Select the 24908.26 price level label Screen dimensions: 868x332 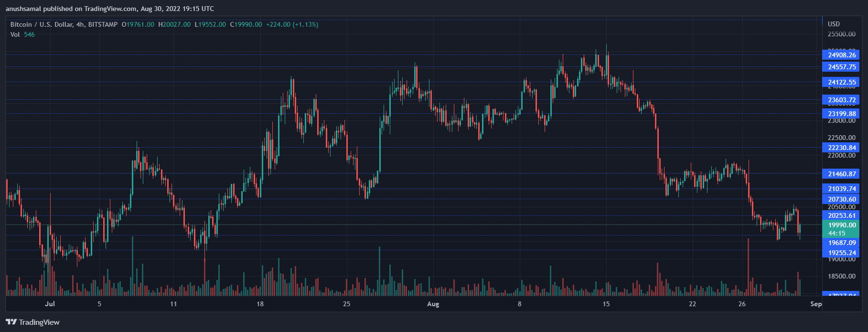click(x=842, y=55)
